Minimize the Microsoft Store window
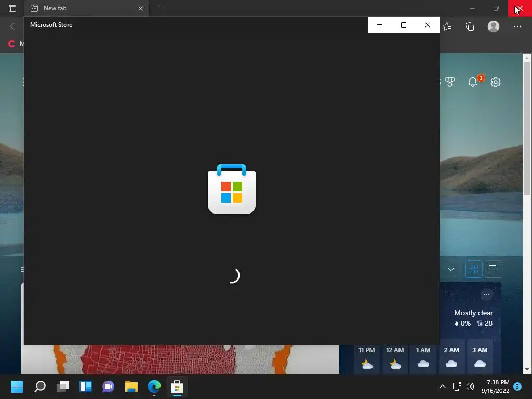The height and width of the screenshot is (399, 532). pyautogui.click(x=380, y=25)
